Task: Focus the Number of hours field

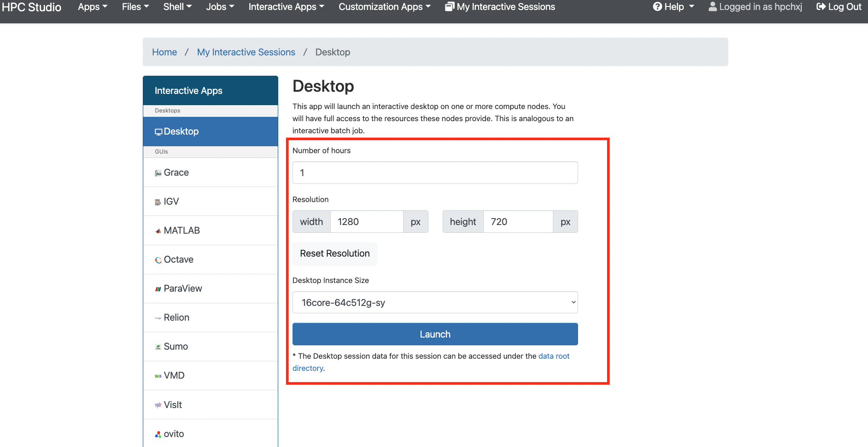Action: [x=435, y=173]
